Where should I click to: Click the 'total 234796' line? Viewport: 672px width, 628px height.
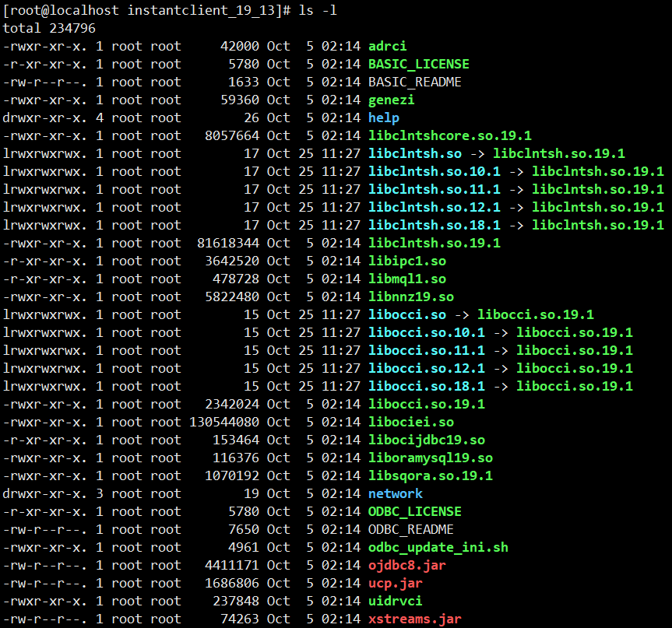click(49, 28)
